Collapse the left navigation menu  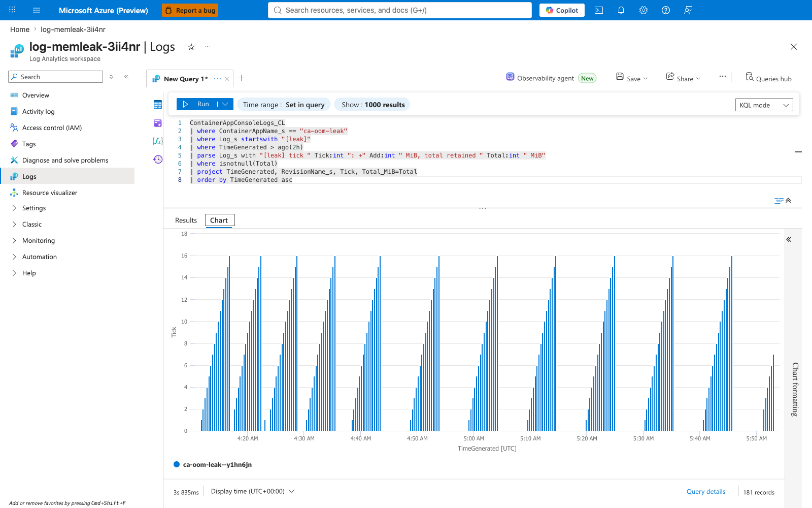(126, 77)
